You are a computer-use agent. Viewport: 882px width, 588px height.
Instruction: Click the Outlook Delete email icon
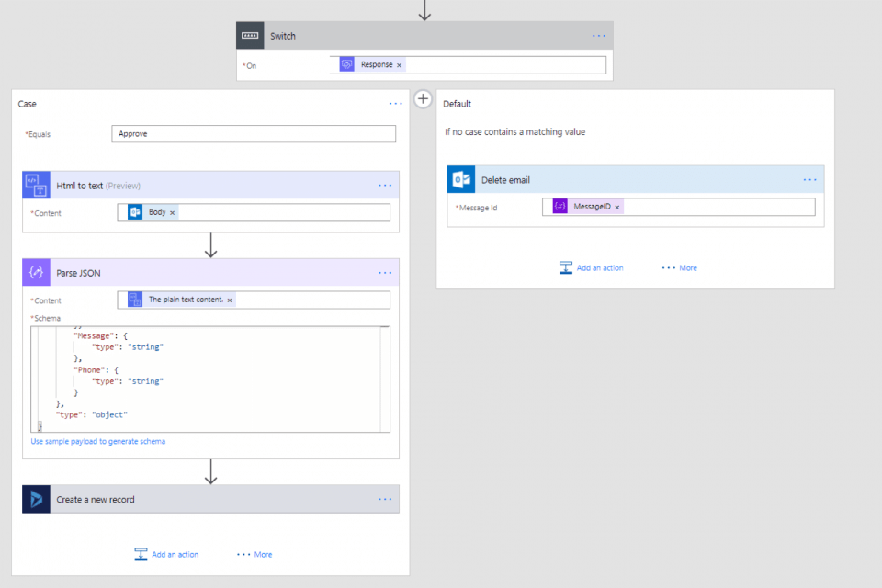461,180
